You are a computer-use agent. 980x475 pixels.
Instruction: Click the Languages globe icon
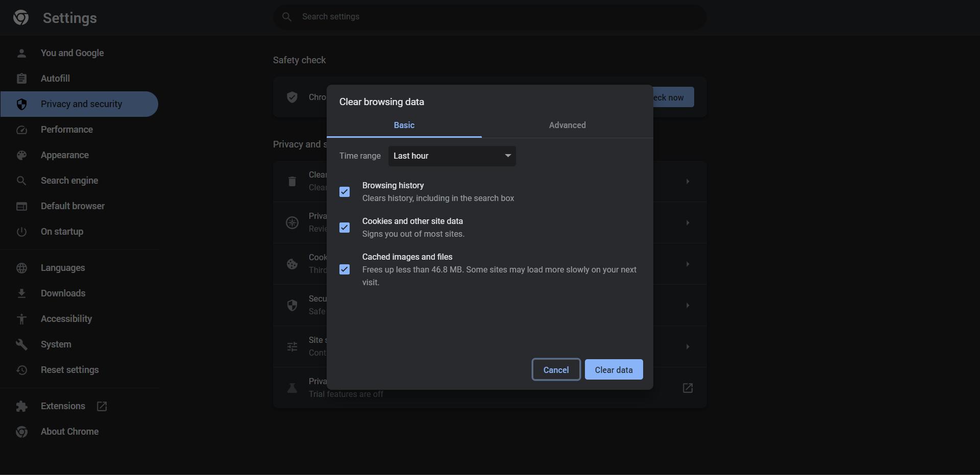22,268
